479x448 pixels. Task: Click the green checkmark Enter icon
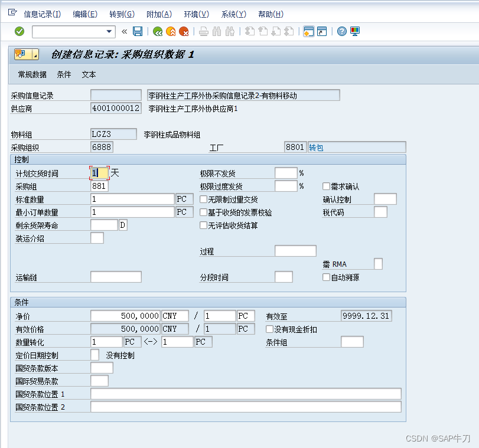(x=19, y=31)
